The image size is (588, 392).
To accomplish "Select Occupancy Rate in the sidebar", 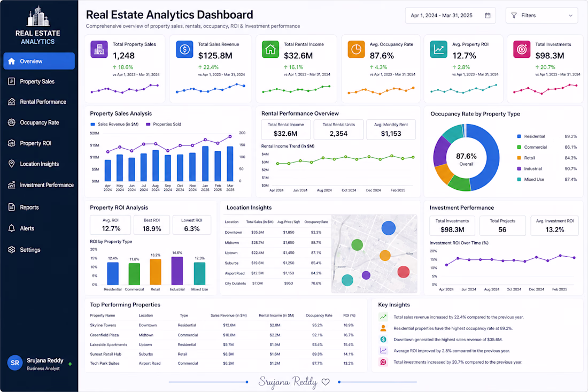I will pos(39,122).
